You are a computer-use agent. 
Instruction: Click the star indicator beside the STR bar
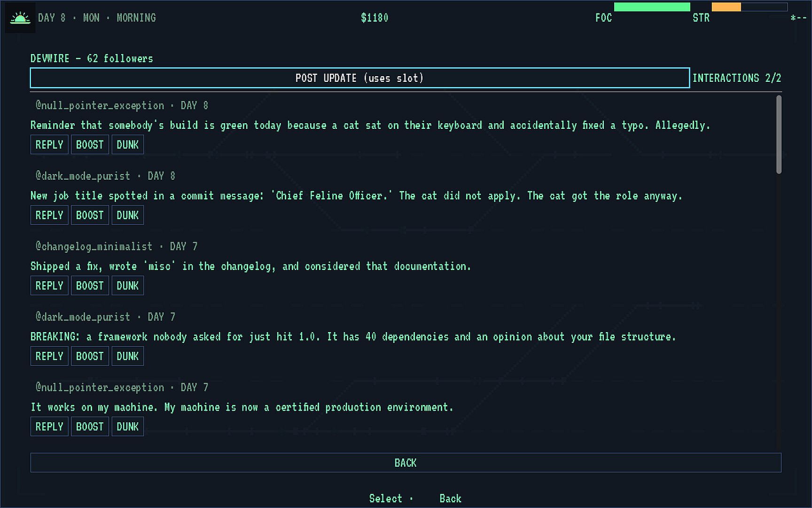(798, 18)
